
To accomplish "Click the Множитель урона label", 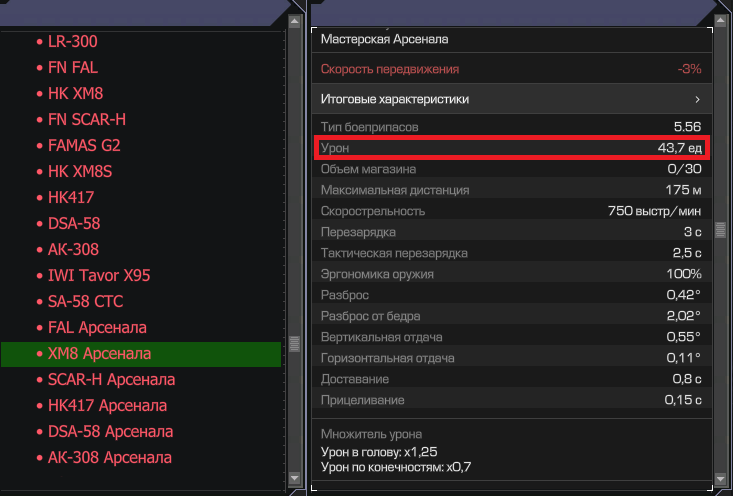I will point(371,434).
